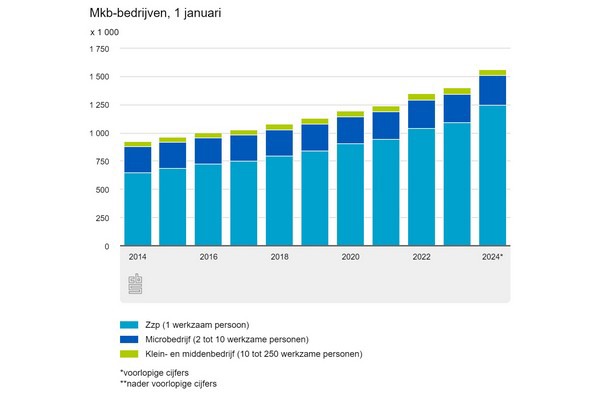Toggle the Klein- en middenbedrijf legend swatch
The height and width of the screenshot is (400, 600).
pyautogui.click(x=127, y=354)
